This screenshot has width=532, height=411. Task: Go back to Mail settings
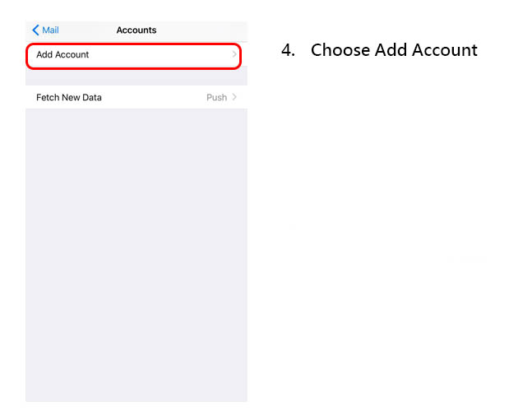click(x=45, y=30)
